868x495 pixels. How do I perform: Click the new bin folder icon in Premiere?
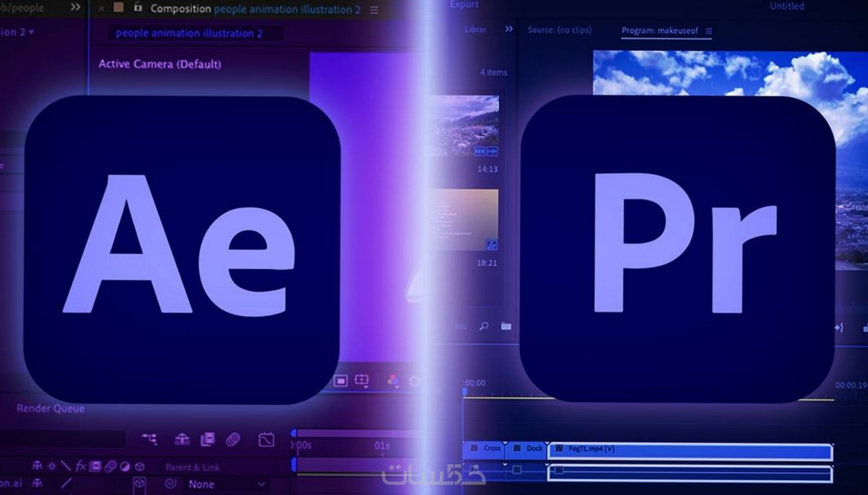point(506,326)
